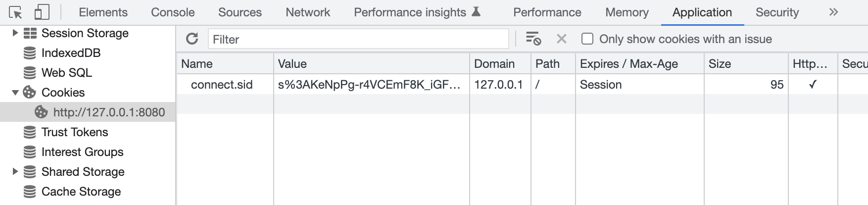
Task: Collapse the Cookies tree node
Action: (x=15, y=93)
